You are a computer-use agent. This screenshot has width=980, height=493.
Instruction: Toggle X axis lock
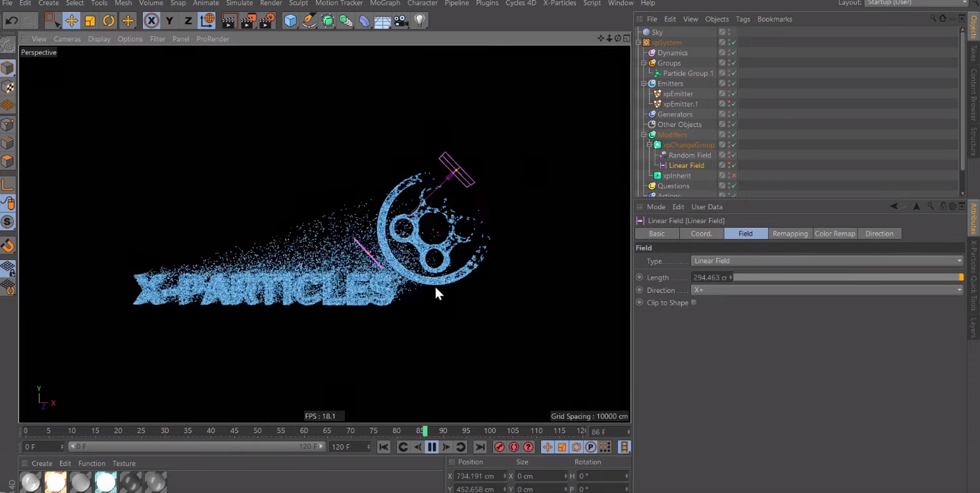pyautogui.click(x=151, y=21)
